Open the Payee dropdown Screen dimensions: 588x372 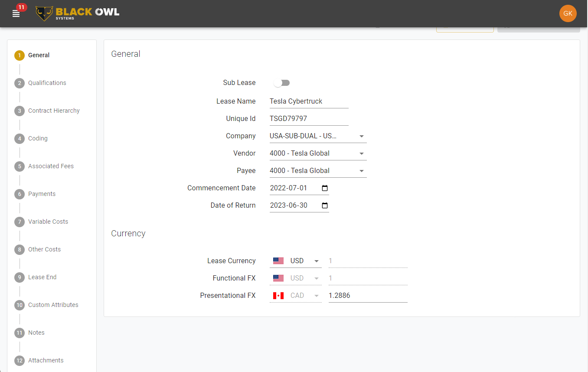tap(362, 170)
